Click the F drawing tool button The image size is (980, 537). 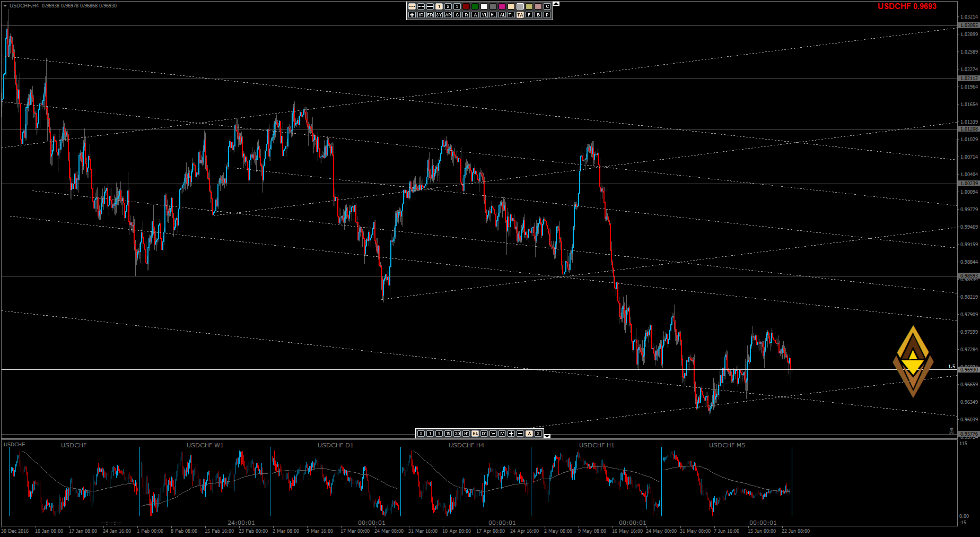coord(529,15)
